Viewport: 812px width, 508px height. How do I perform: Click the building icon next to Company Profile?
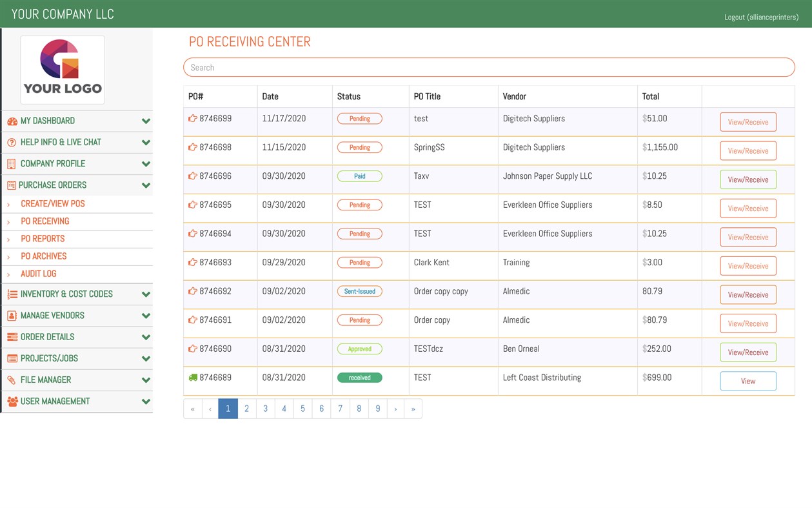[12, 163]
